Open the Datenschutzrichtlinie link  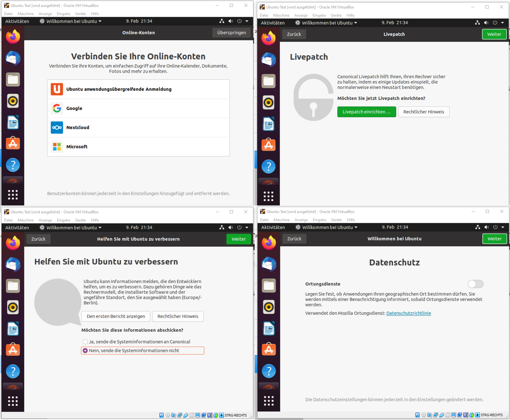tap(409, 313)
